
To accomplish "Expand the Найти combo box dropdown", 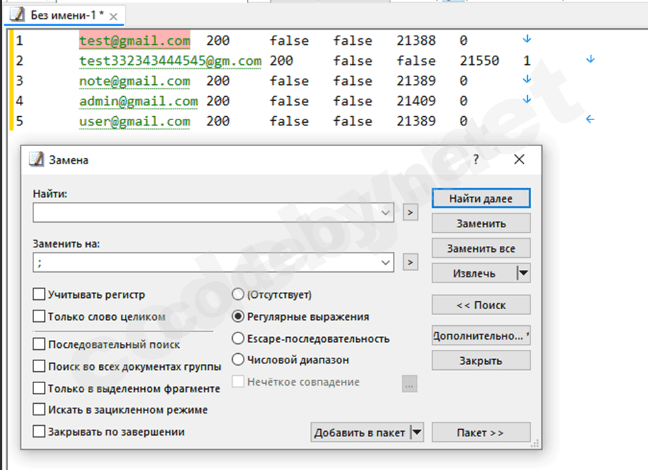I will (x=386, y=212).
